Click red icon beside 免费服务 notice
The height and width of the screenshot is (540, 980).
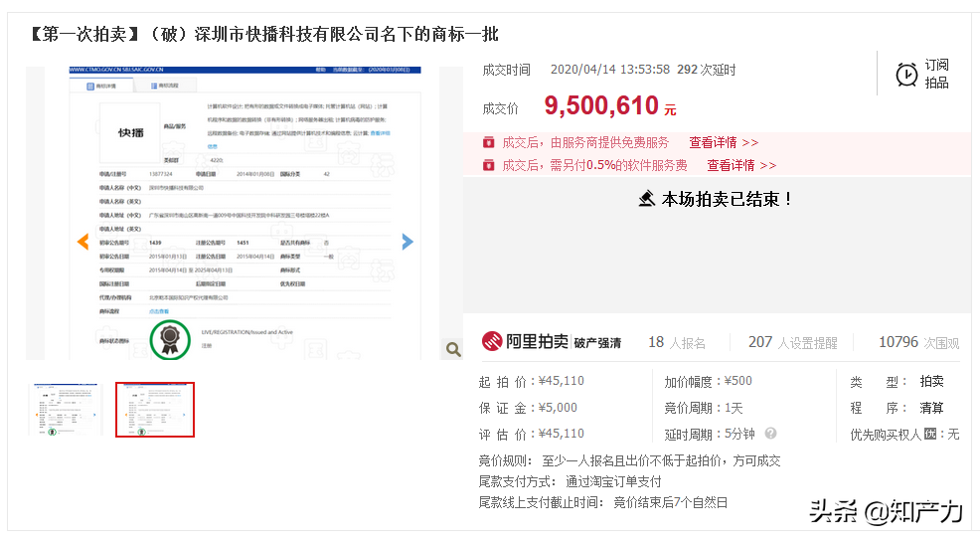click(489, 142)
